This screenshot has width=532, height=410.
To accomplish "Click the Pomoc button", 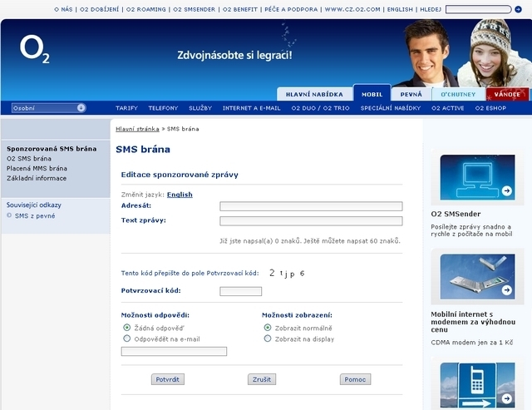I will [355, 379].
